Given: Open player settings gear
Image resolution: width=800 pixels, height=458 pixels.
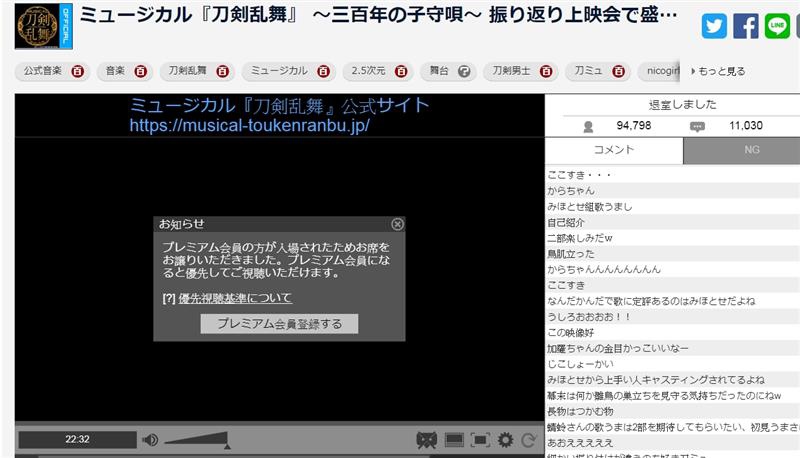Looking at the screenshot, I should [x=505, y=440].
